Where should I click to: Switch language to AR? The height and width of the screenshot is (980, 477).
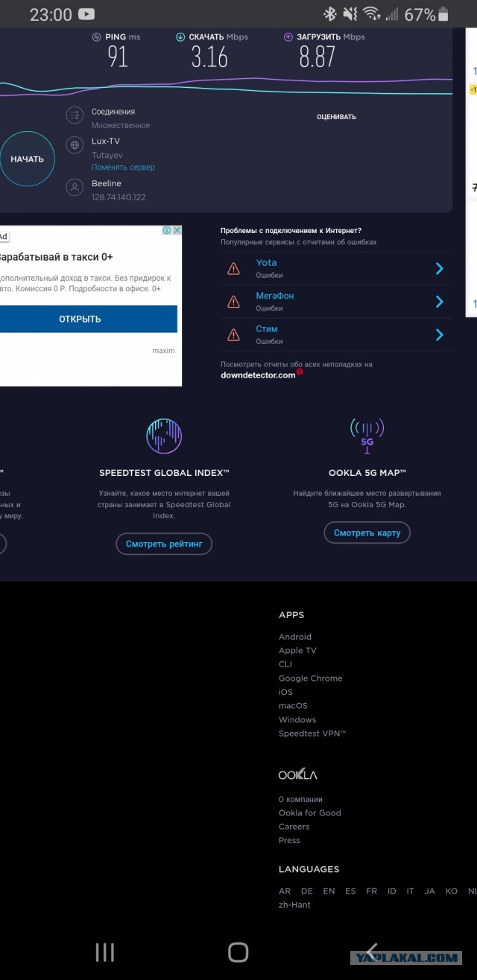(x=285, y=891)
